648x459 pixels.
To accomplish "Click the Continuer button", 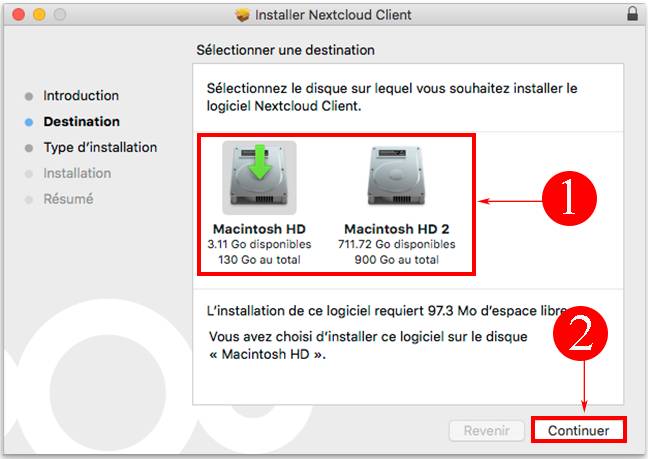I will click(579, 430).
